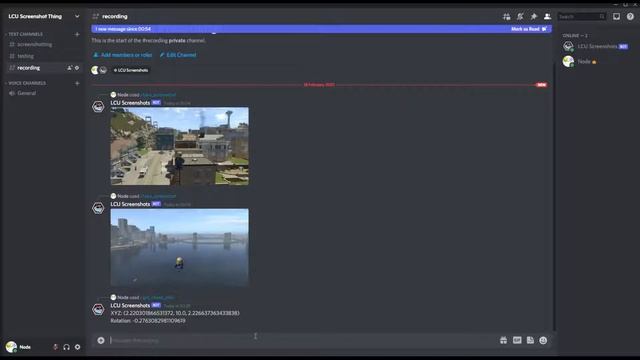Click the XYZ coordinates message text
This screenshot has height=360, width=640.
(175, 313)
